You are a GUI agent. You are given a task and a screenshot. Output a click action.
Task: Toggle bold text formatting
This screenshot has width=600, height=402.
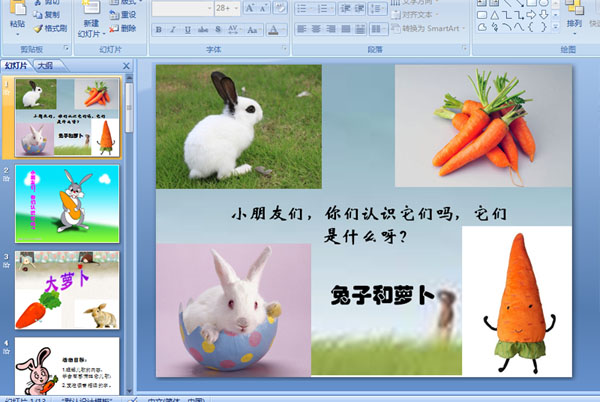158,29
